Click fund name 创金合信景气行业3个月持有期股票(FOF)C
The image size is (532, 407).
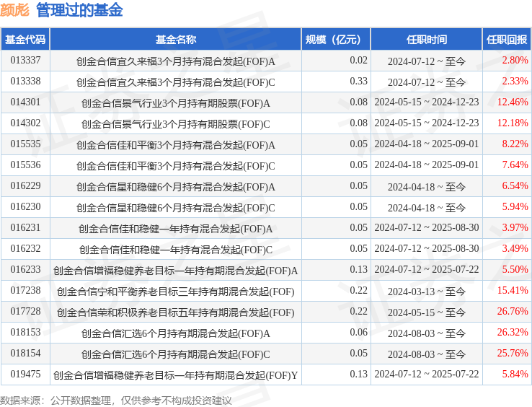coord(176,124)
